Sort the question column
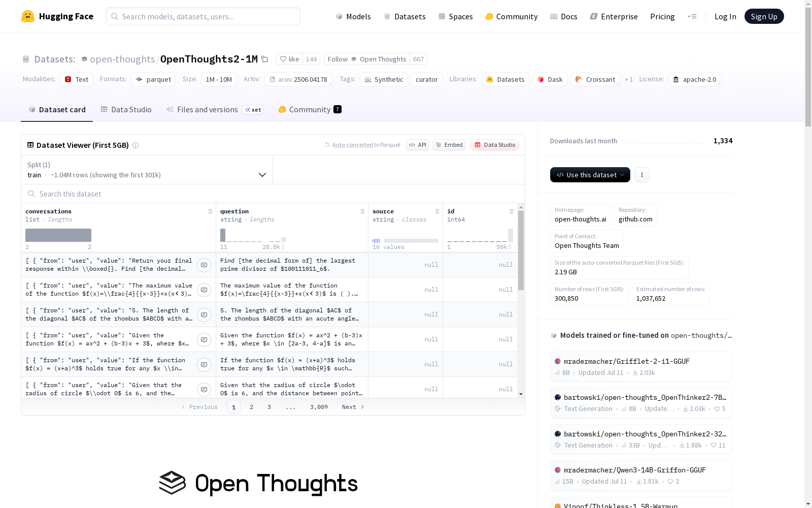This screenshot has width=812, height=508. [x=362, y=211]
